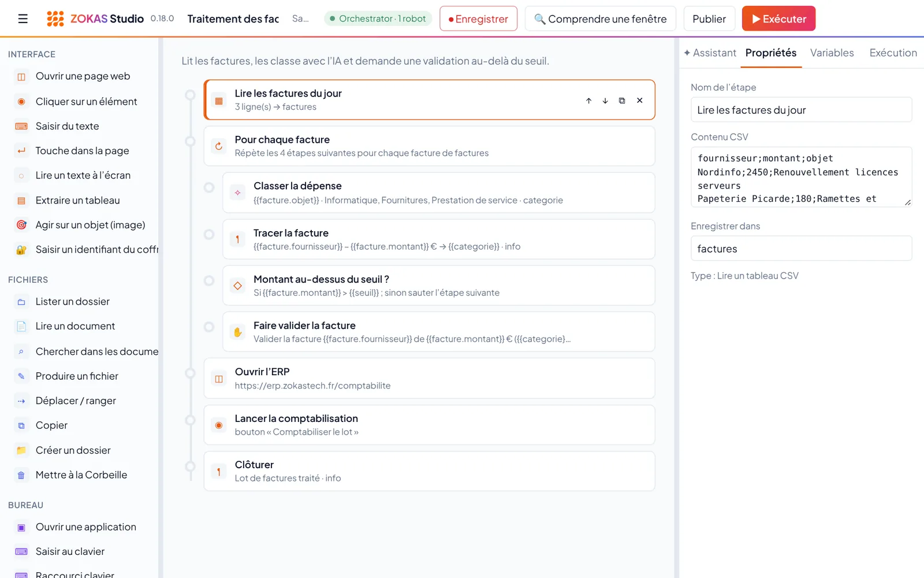Move the Lire les factures step down

point(605,101)
